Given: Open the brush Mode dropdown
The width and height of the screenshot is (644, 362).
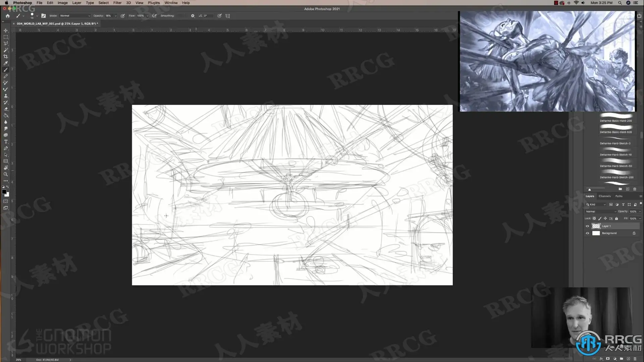Looking at the screenshot, I should tap(75, 16).
